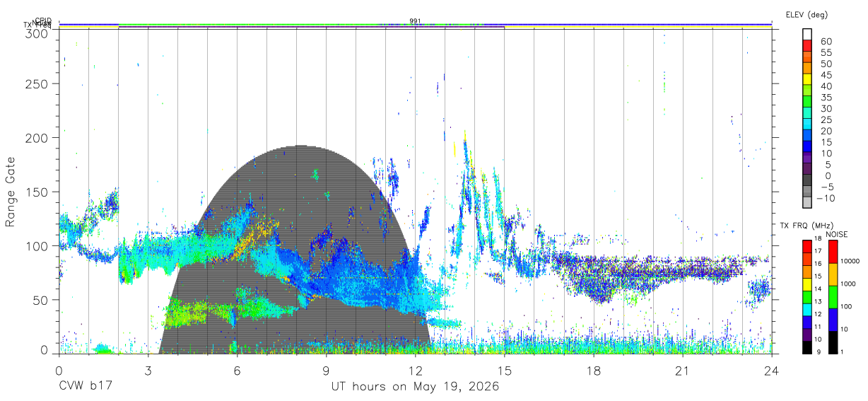Click the 'NOISE' legend title
This screenshot has width=868, height=401.
[x=837, y=234]
